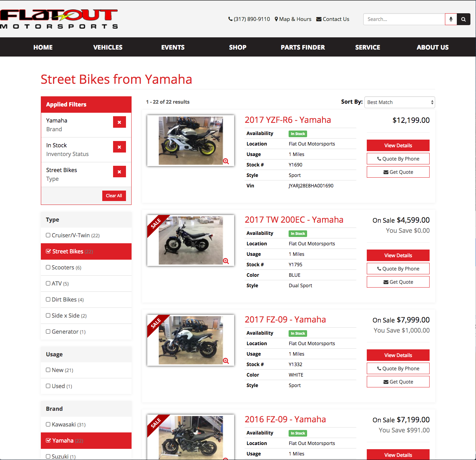Screen dimensions: 476x460
Task: Open the 2016 FZ-09 bike thumbnail
Action: [191, 437]
